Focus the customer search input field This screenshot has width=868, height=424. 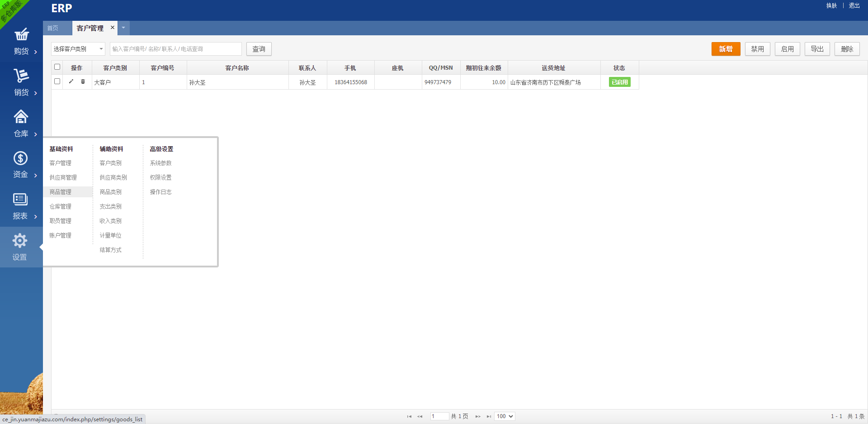(176, 49)
